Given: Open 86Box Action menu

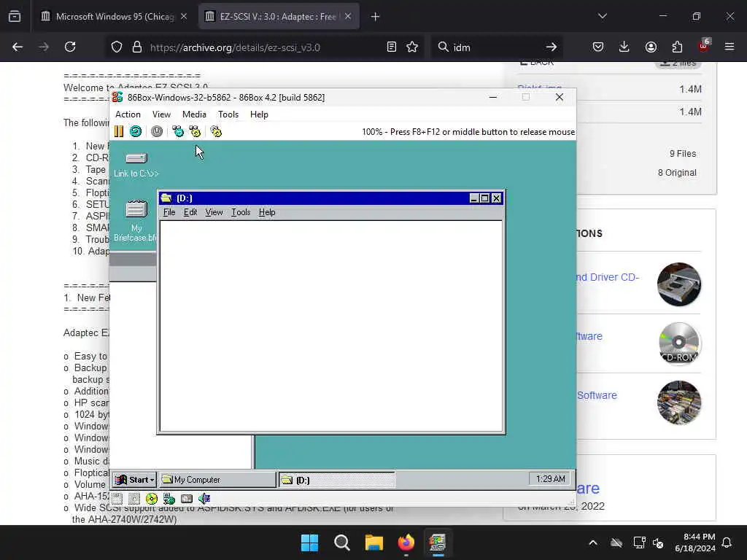Looking at the screenshot, I should click(x=128, y=114).
